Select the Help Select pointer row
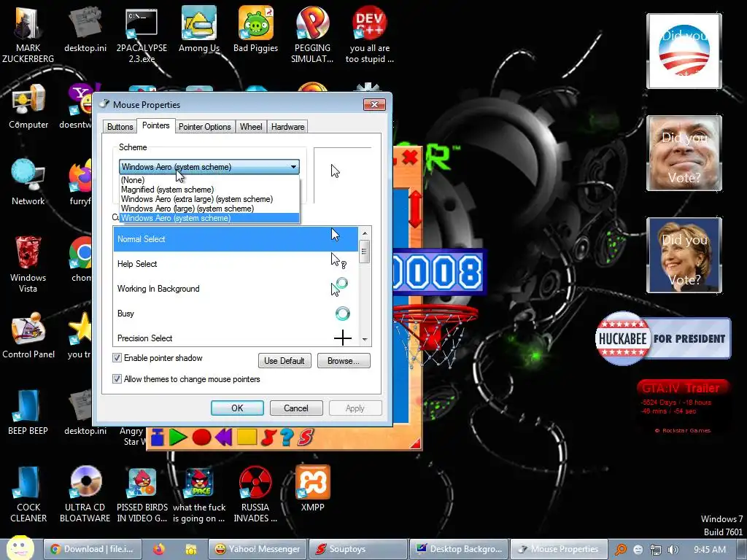The width and height of the screenshot is (747, 560). point(236,264)
